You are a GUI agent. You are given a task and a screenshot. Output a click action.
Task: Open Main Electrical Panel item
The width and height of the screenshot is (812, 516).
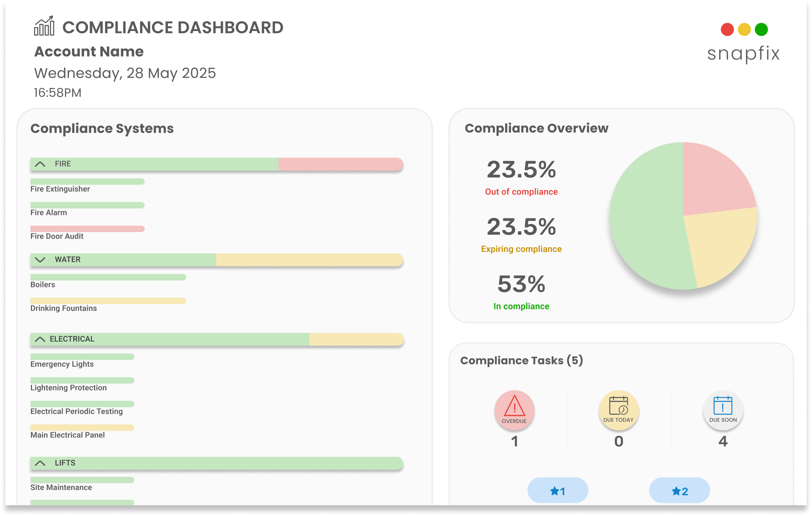[67, 435]
